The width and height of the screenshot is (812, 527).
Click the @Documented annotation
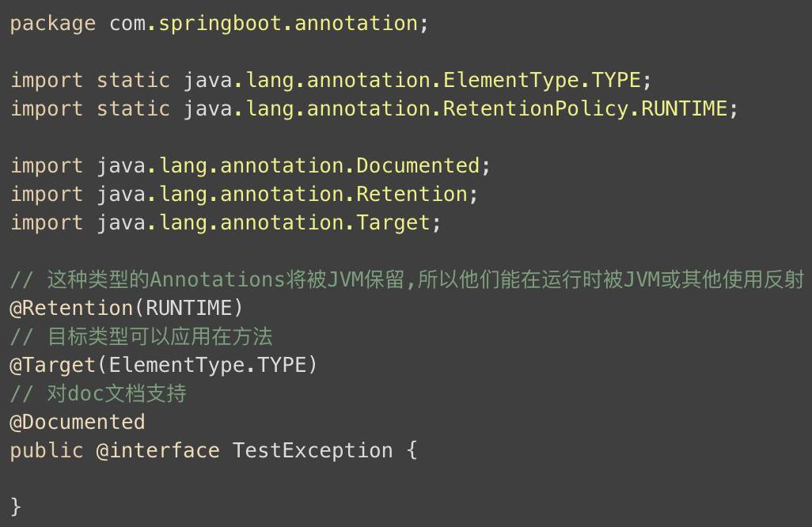pyautogui.click(x=78, y=423)
